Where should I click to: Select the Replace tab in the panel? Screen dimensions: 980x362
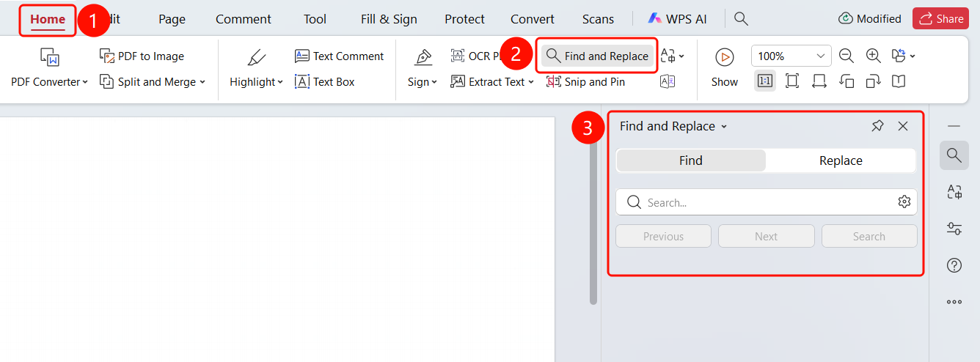coord(841,160)
